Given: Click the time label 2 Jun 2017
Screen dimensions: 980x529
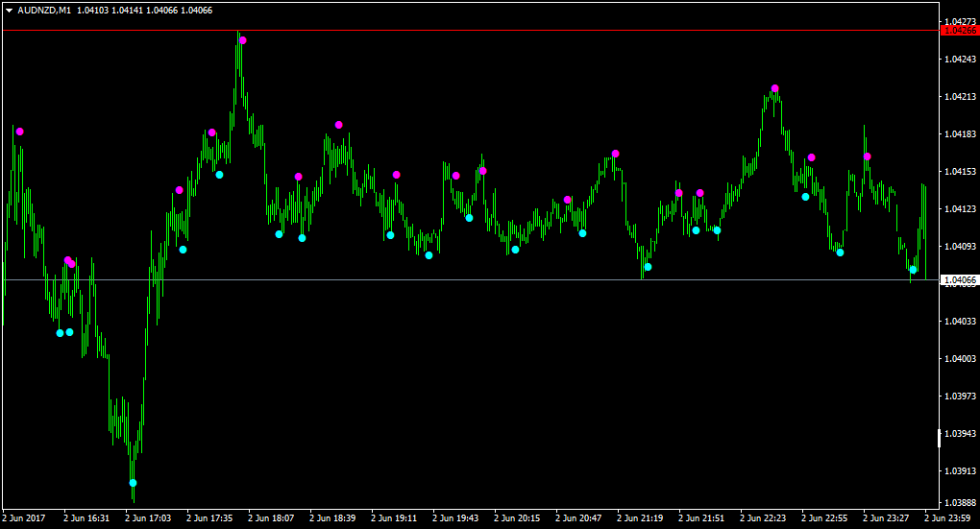Looking at the screenshot, I should tap(24, 518).
